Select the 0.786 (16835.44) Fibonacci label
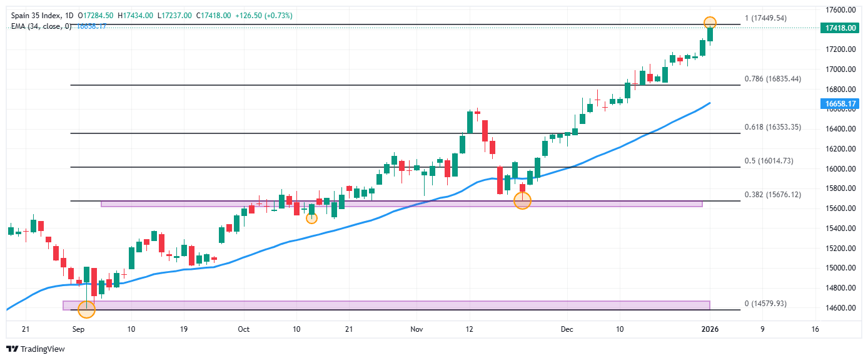Image resolution: width=868 pixels, height=360 pixels. (x=772, y=79)
